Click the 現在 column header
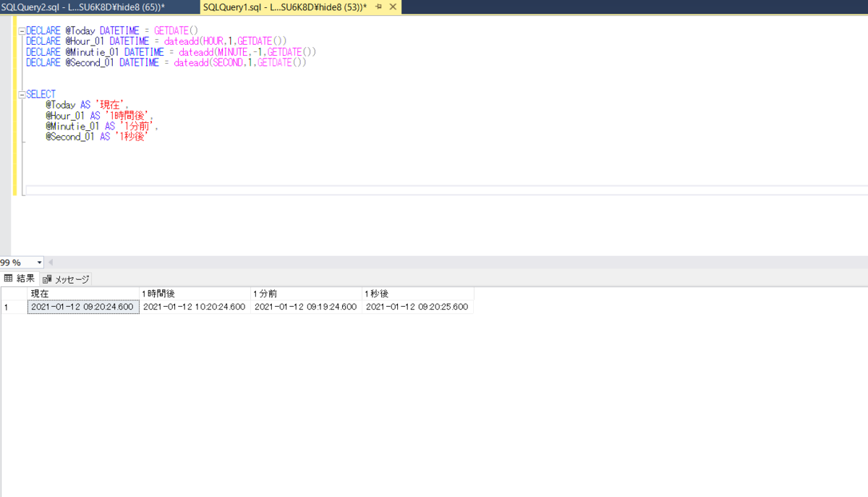The width and height of the screenshot is (868, 497). point(83,294)
